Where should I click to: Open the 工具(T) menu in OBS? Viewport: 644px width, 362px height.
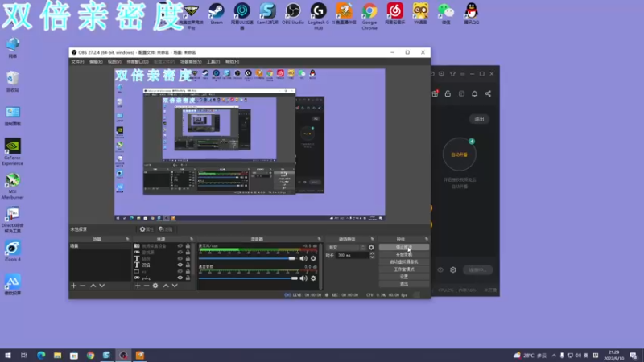[x=213, y=62]
